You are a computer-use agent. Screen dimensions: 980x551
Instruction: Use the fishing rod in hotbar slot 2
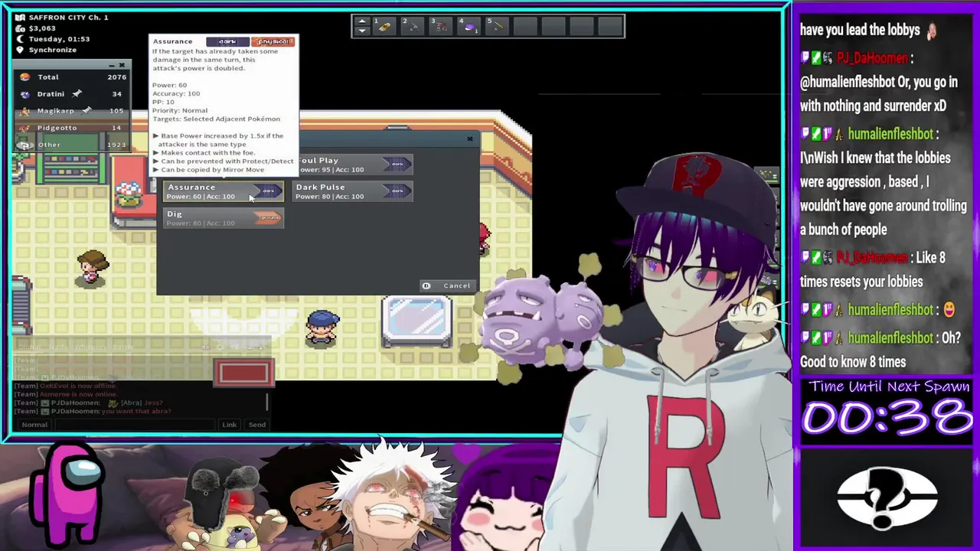413,27
